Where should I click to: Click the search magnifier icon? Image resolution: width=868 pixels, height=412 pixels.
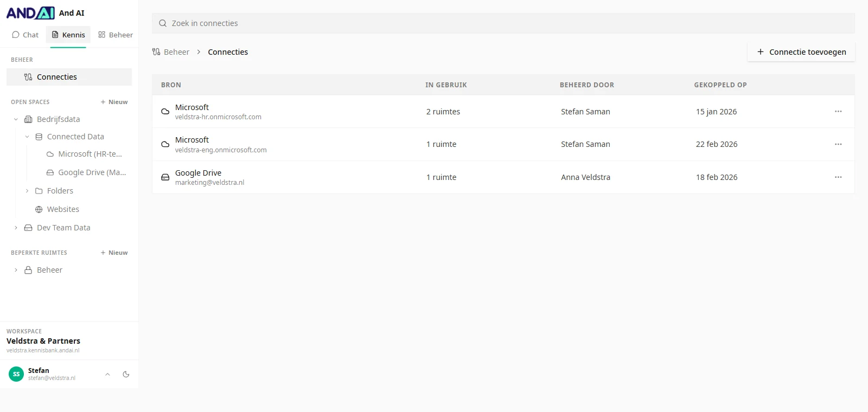[163, 23]
